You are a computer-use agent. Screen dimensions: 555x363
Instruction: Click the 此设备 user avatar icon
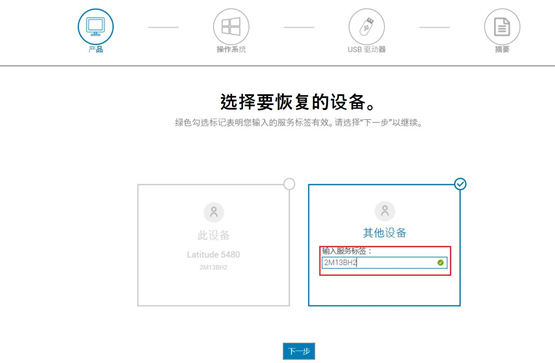(x=214, y=212)
